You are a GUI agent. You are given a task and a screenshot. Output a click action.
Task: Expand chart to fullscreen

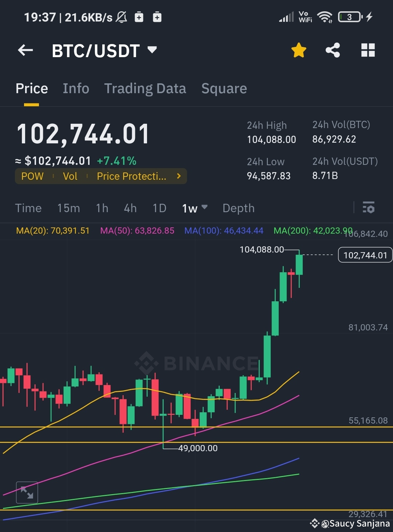(x=27, y=493)
